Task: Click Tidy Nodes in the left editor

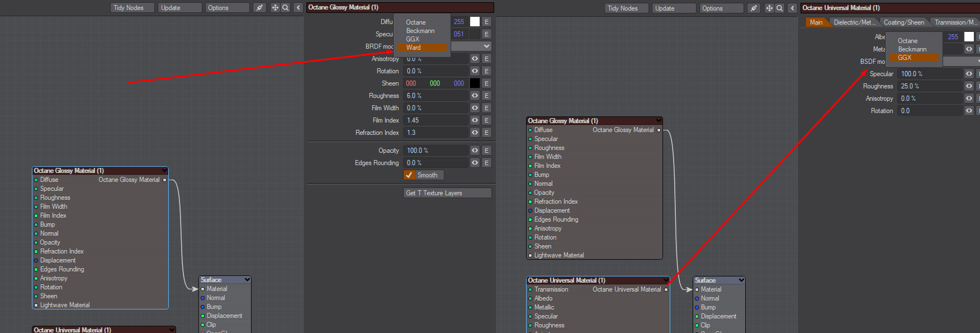Action: (132, 8)
